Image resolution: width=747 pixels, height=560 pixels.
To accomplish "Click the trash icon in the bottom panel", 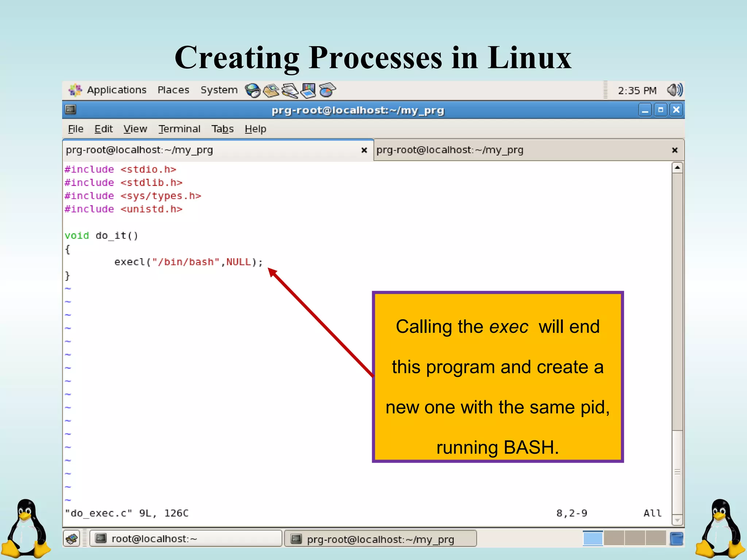I will coord(677,538).
